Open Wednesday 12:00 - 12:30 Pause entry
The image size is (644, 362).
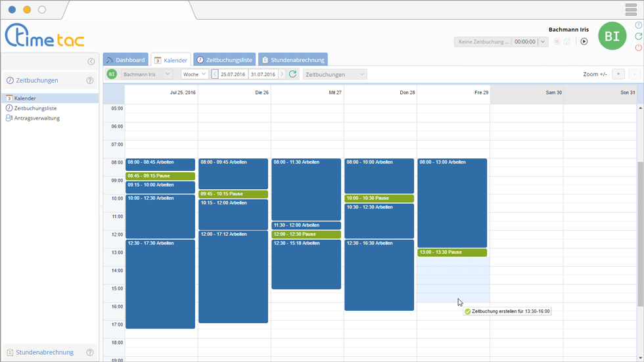(306, 235)
